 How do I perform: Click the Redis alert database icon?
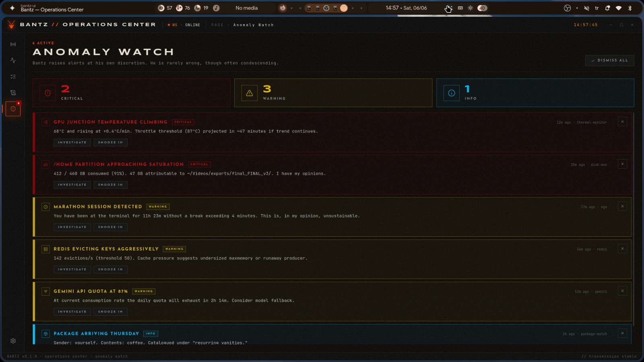point(46,249)
